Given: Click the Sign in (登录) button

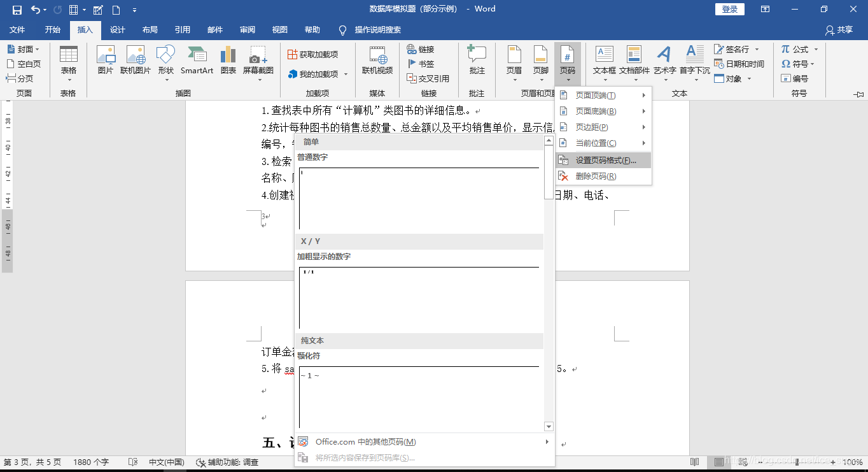Looking at the screenshot, I should click(x=730, y=9).
